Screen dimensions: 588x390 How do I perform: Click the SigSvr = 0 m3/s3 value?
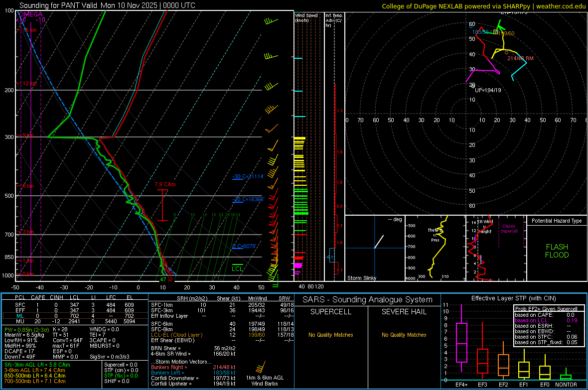[x=110, y=357]
